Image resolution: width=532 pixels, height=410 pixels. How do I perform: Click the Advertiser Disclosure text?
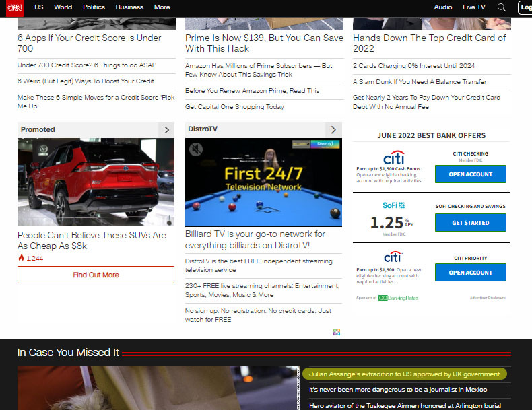tap(488, 298)
